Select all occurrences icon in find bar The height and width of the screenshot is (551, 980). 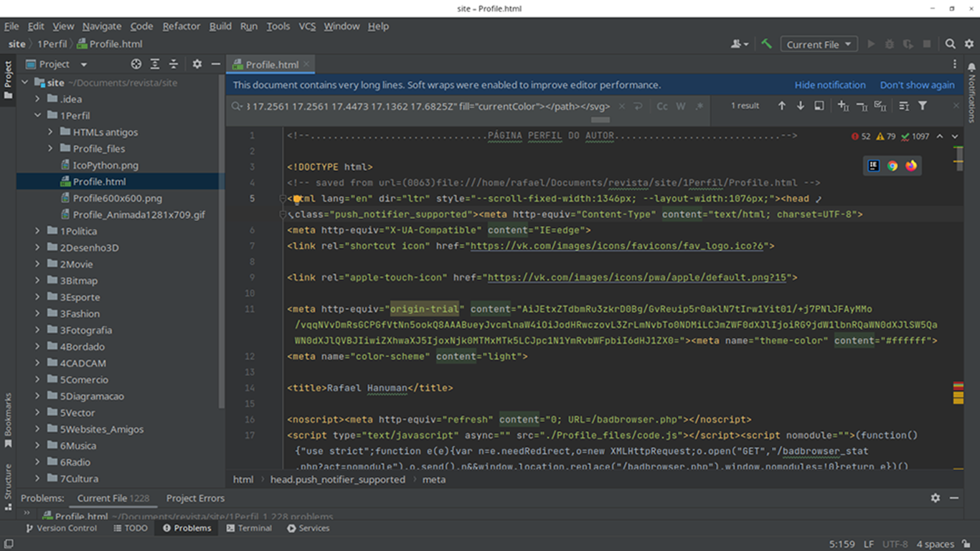(880, 105)
